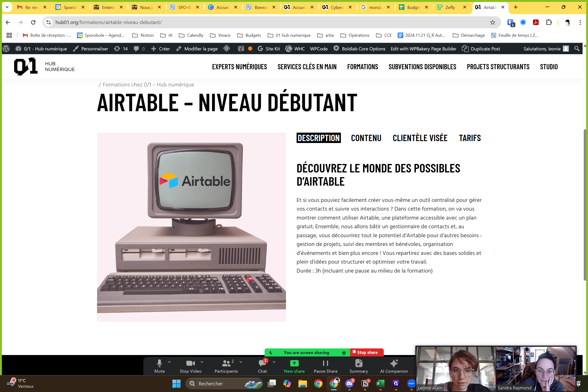This screenshot has height=392, width=588.
Task: Click the Airtable computer image
Action: (192, 227)
